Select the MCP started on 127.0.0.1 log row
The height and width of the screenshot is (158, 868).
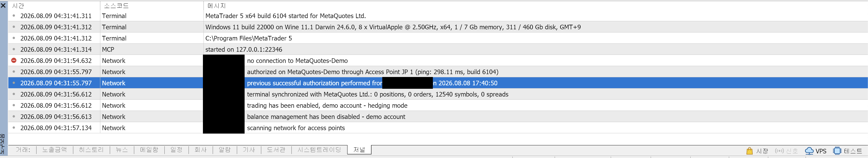pyautogui.click(x=438, y=49)
